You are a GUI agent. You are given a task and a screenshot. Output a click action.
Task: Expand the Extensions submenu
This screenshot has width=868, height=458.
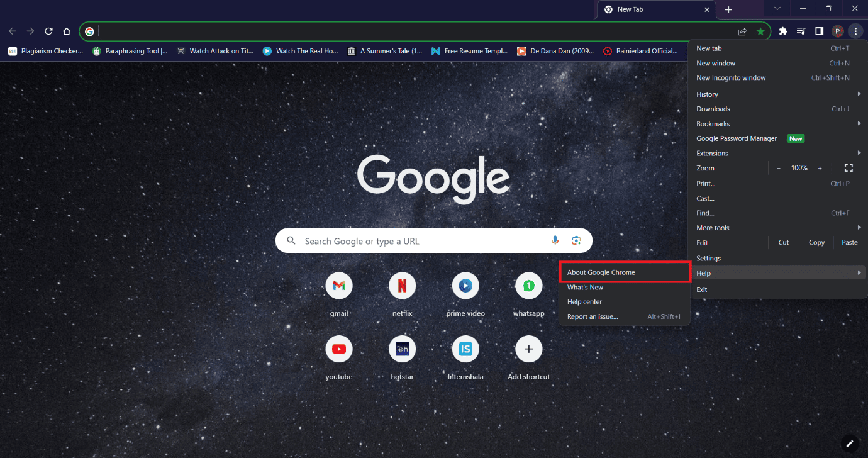coord(777,154)
